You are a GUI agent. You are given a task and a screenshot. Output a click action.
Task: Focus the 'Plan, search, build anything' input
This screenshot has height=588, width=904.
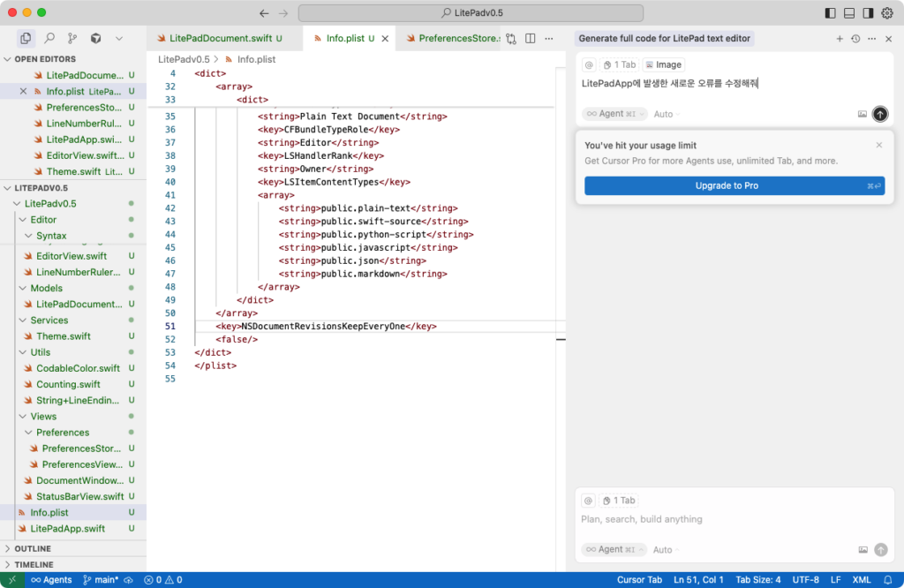(x=734, y=519)
